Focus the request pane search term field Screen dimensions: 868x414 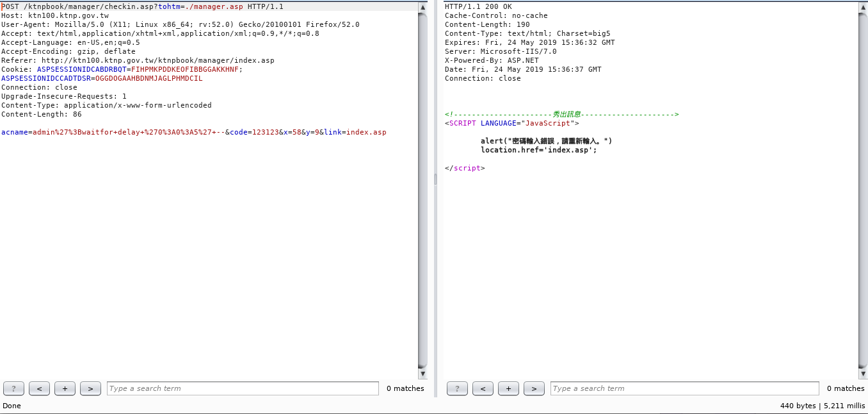[243, 388]
